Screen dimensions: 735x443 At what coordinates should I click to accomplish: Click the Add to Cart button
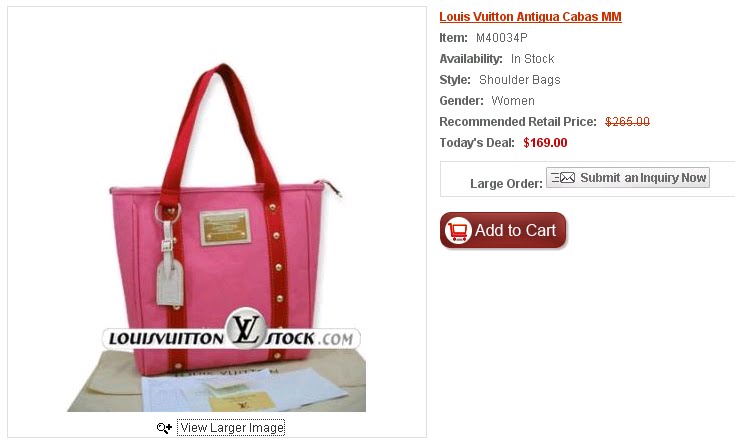(503, 230)
